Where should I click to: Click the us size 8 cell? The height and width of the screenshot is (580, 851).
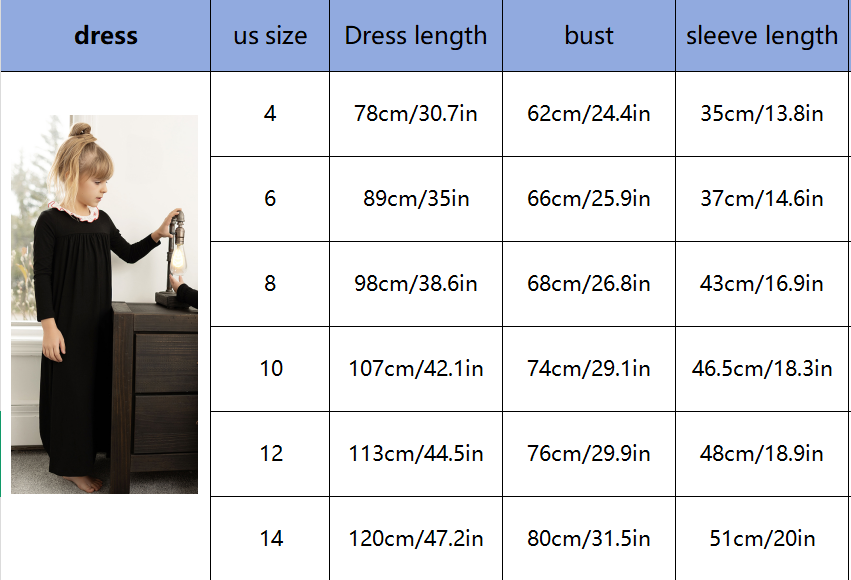point(270,284)
